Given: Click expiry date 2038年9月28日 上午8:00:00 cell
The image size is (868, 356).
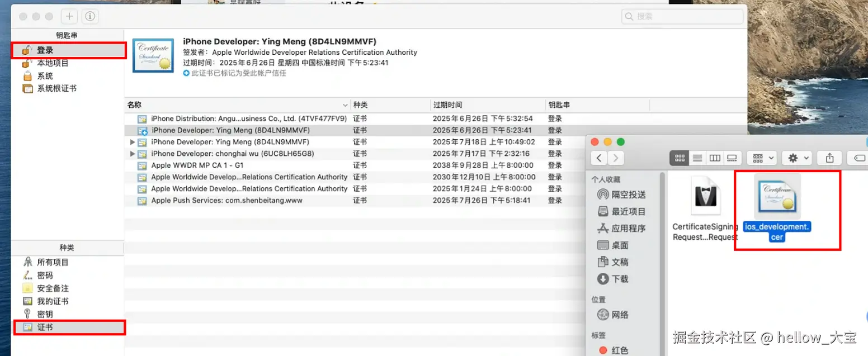Looking at the screenshot, I should coord(483,165).
